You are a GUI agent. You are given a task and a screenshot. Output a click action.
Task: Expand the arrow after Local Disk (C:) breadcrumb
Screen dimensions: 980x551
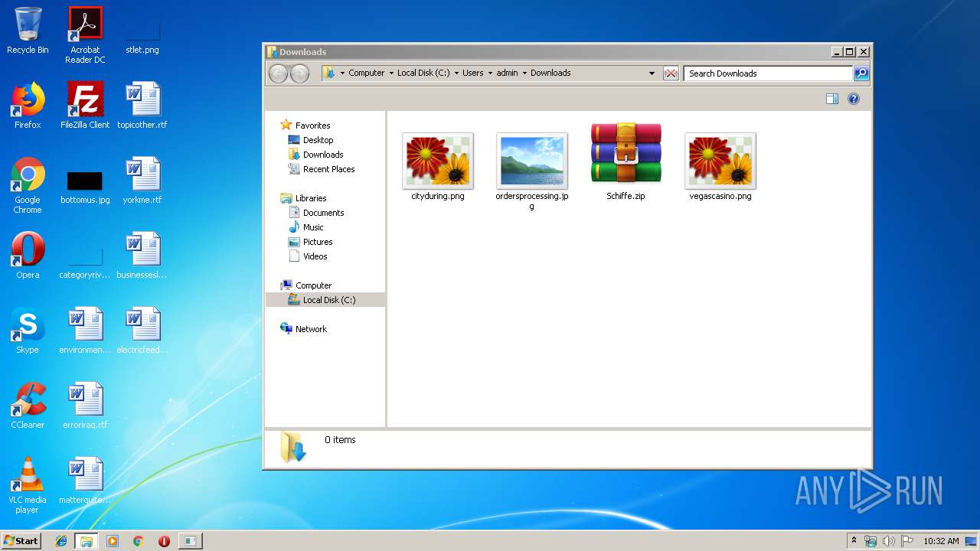pos(456,73)
